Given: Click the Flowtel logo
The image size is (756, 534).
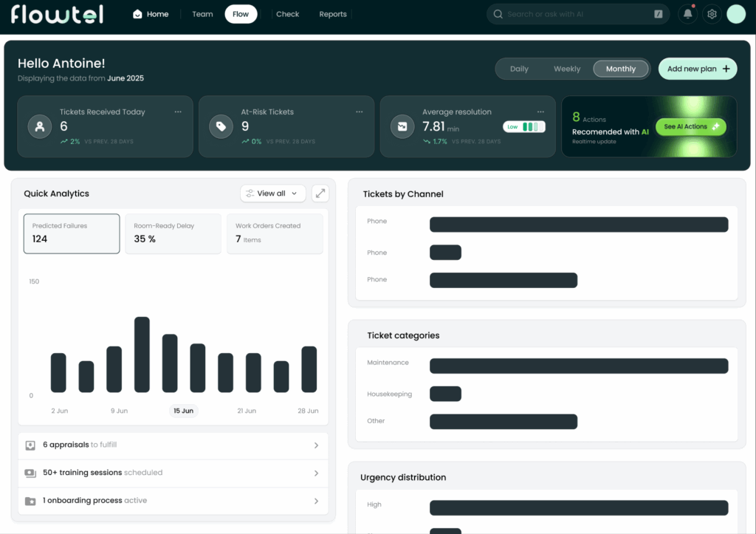Looking at the screenshot, I should click(x=57, y=14).
